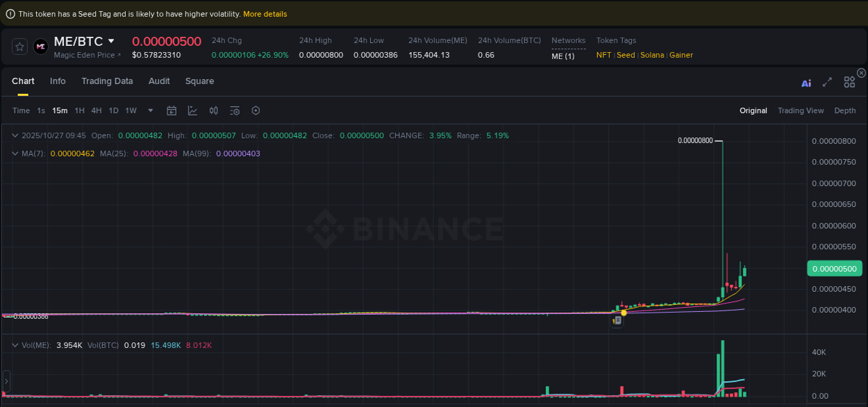Open the Audit tab
Image resolution: width=868 pixels, height=407 pixels.
tap(159, 81)
